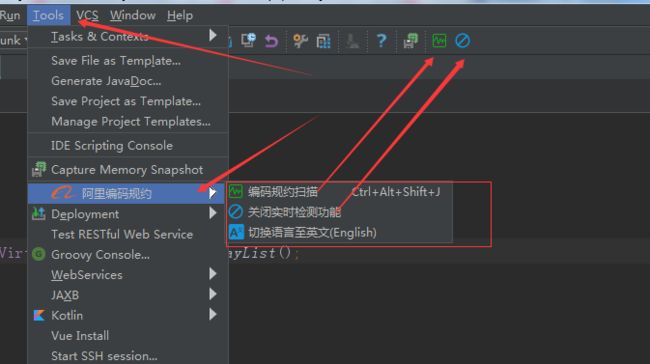The image size is (650, 364).
Task: Click the question mark help icon
Action: (381, 41)
